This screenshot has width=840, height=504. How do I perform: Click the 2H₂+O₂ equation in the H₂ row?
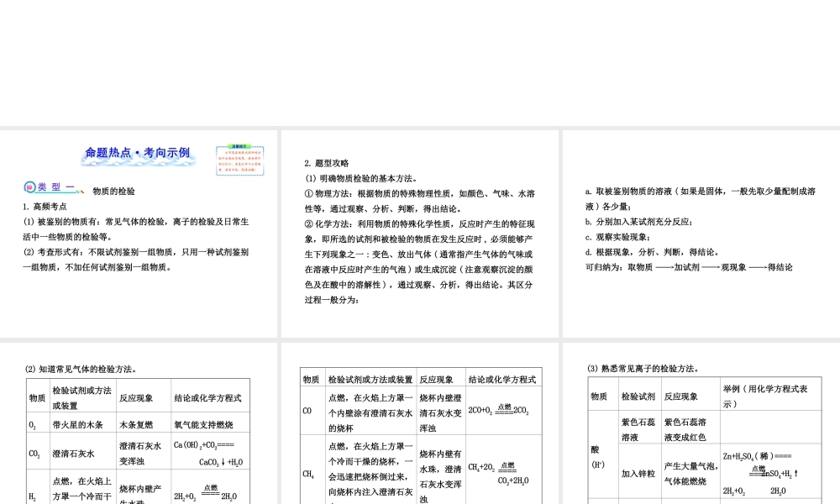pos(206,493)
